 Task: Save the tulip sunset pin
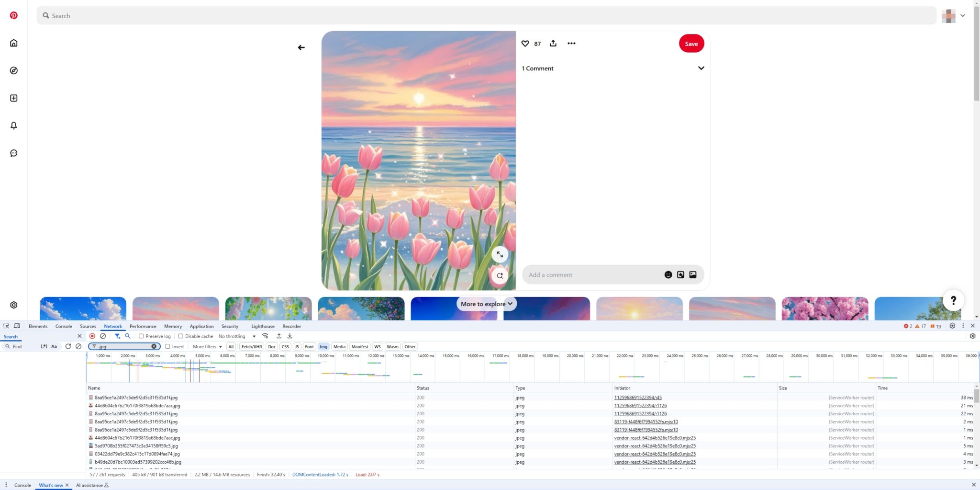click(x=691, y=43)
